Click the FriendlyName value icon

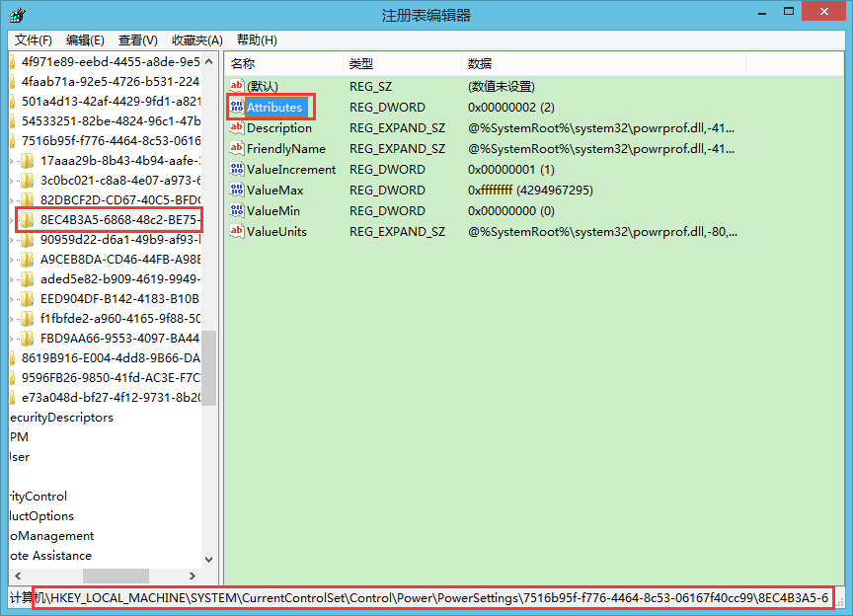coord(236,148)
